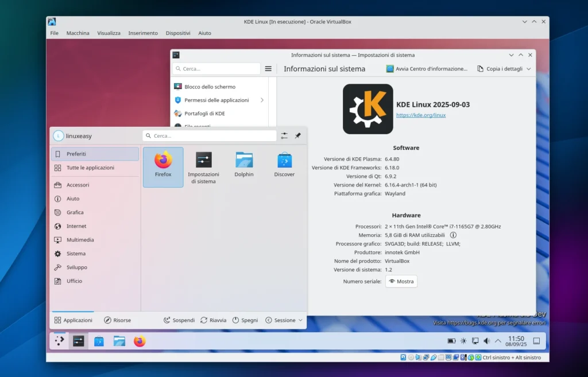The width and height of the screenshot is (588, 377).
Task: Open Discover from the favorites
Action: (284, 162)
